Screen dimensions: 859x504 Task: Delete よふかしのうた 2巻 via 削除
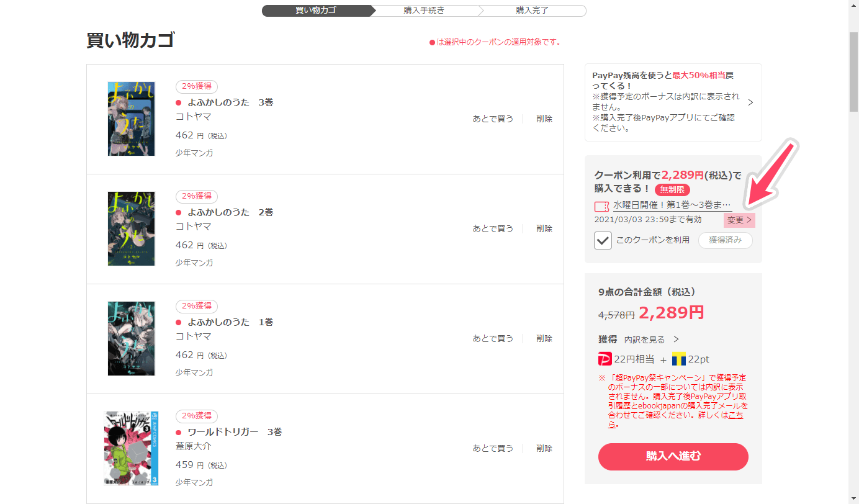(x=544, y=228)
